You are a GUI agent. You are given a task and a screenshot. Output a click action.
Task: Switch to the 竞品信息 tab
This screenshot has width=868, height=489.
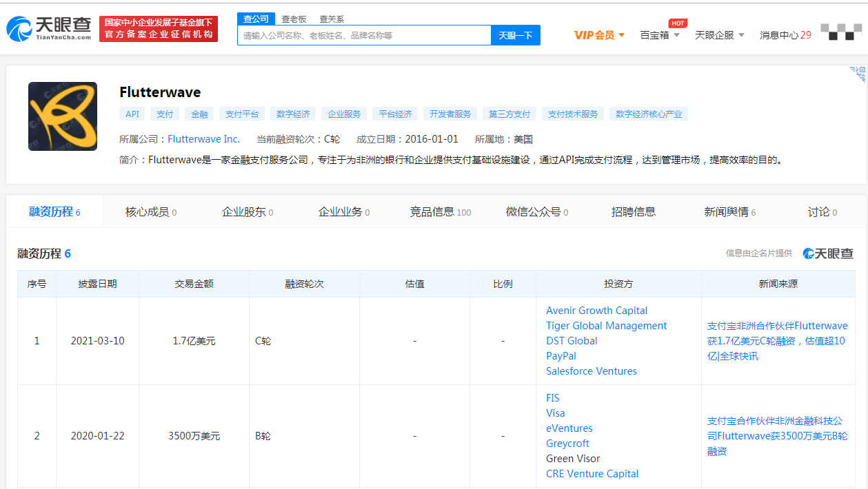tap(441, 212)
